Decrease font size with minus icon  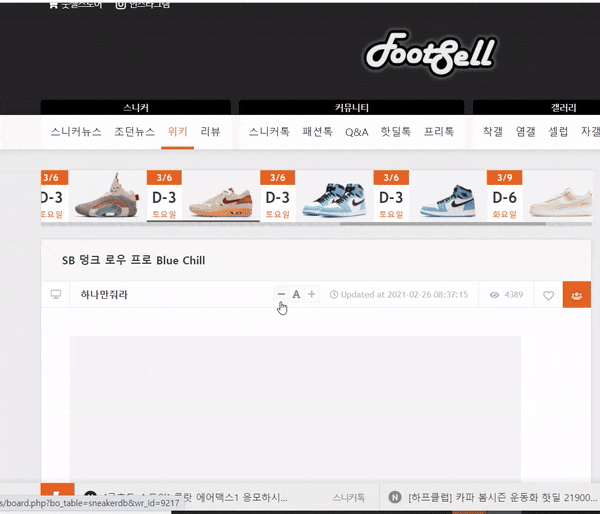pyautogui.click(x=281, y=294)
